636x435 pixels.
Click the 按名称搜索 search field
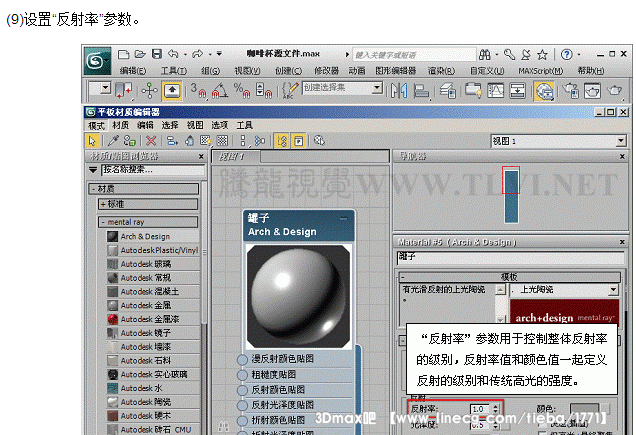coord(153,170)
